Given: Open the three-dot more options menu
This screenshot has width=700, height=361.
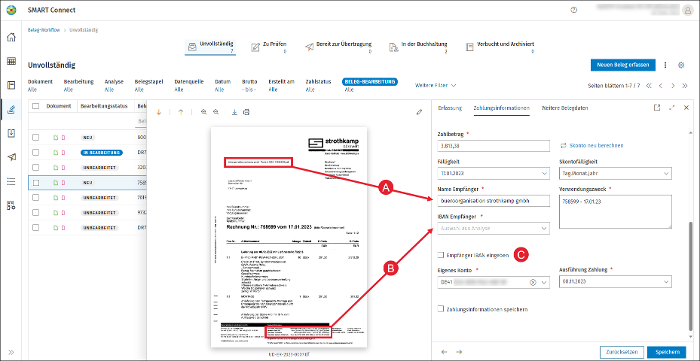Looking at the screenshot, I should tap(665, 65).
